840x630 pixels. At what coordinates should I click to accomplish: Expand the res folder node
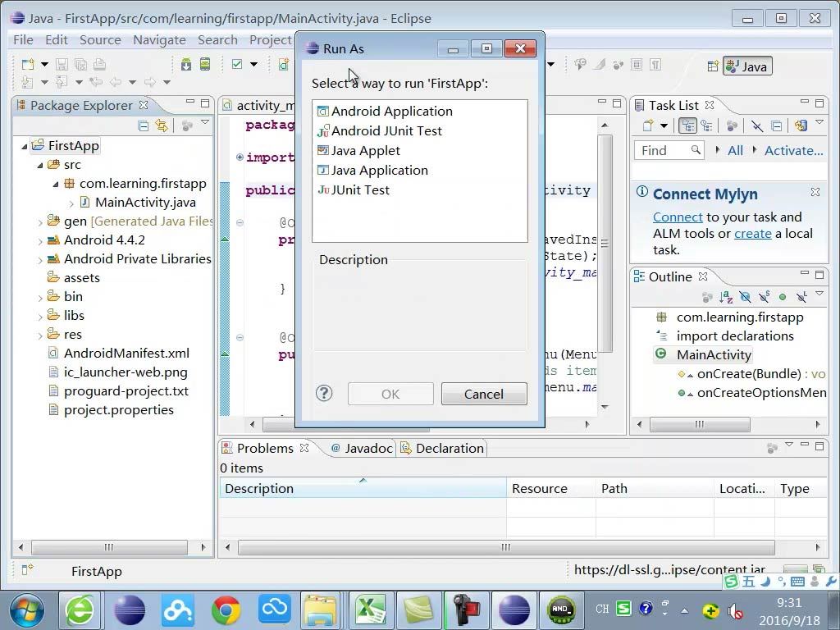click(x=40, y=335)
